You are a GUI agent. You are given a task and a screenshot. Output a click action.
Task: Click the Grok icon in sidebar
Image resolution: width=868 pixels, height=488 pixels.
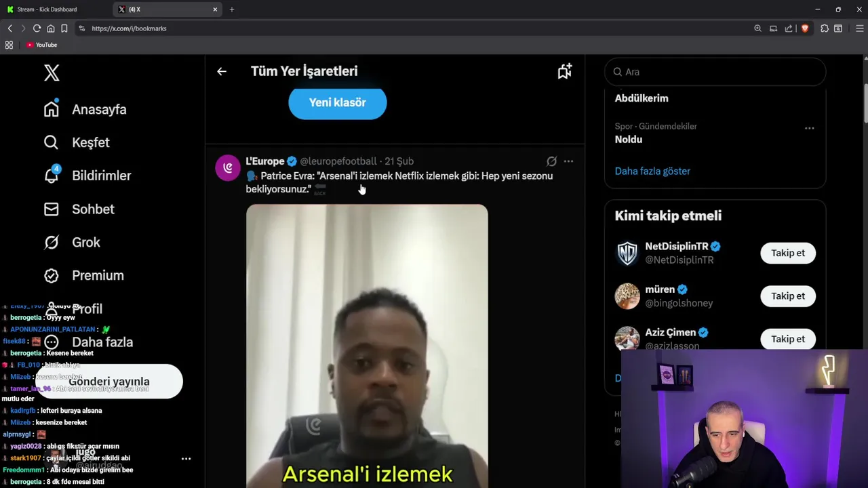click(x=52, y=242)
